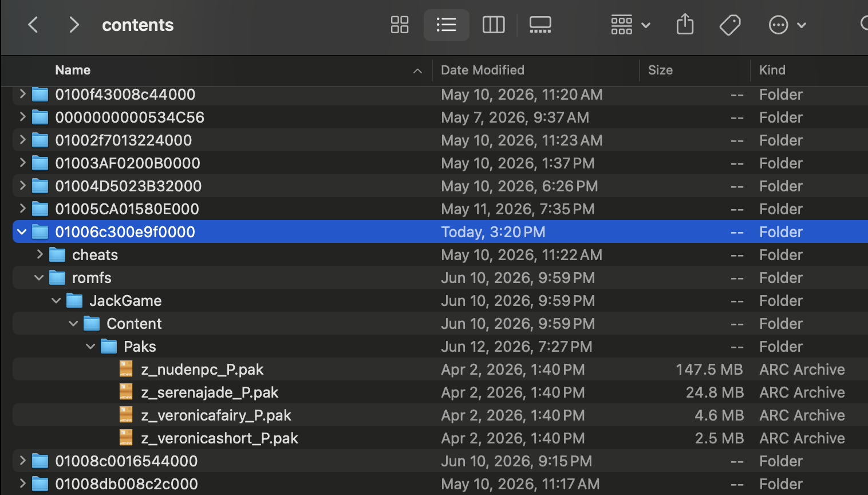Click folder name 01008c0016544000
The width and height of the screenshot is (868, 495).
click(x=126, y=461)
